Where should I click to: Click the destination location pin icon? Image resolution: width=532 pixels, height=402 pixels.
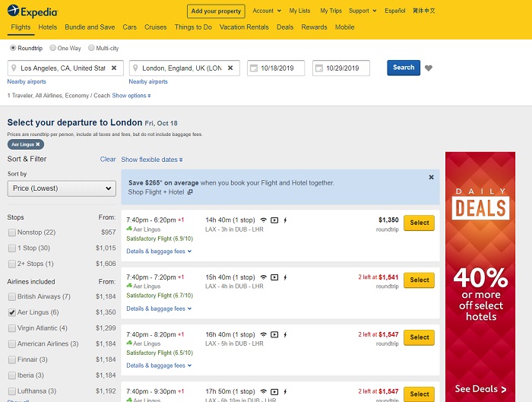tap(135, 68)
